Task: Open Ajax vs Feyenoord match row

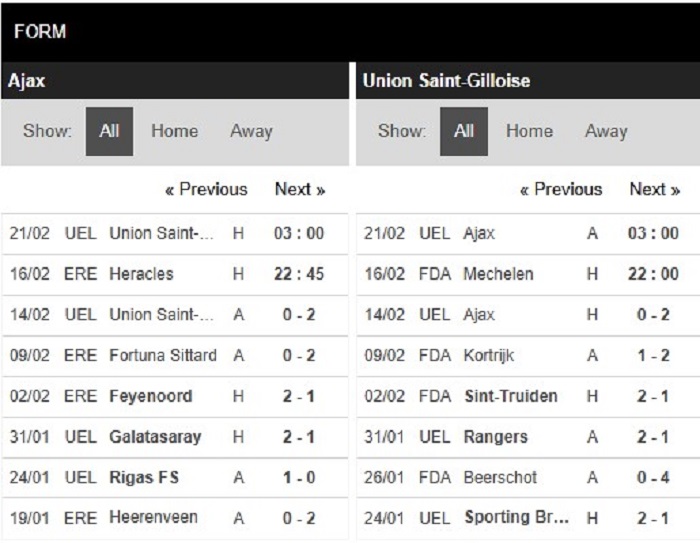Action: 175,397
